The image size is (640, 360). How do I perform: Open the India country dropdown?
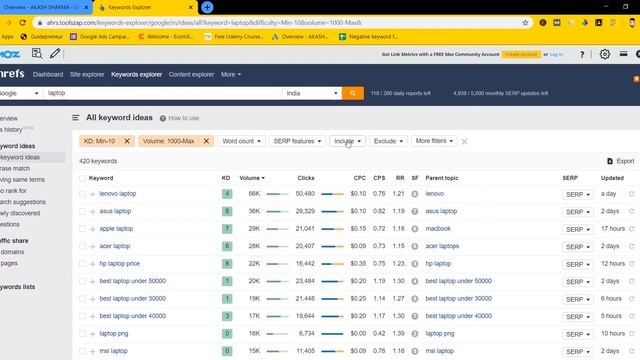[311, 93]
